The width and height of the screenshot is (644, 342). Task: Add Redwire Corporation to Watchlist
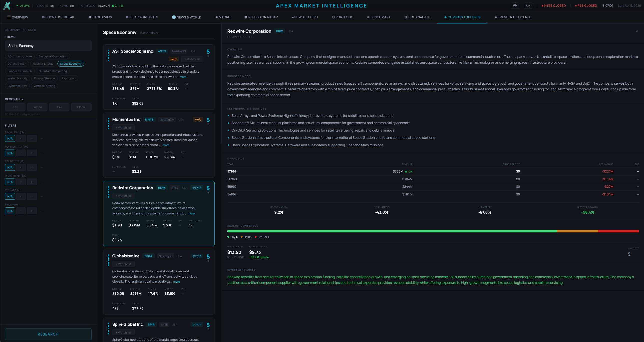(123, 196)
